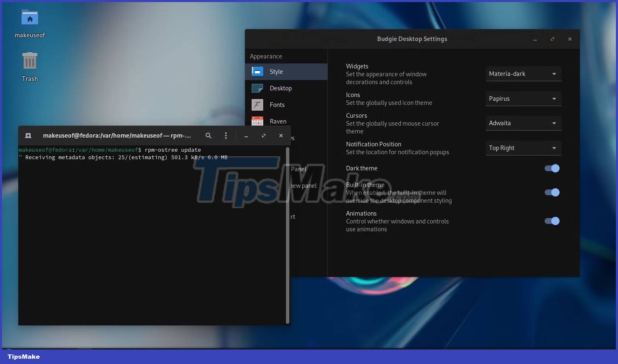The width and height of the screenshot is (618, 364).
Task: Open the makeuseof folder on desktop
Action: coord(29,18)
